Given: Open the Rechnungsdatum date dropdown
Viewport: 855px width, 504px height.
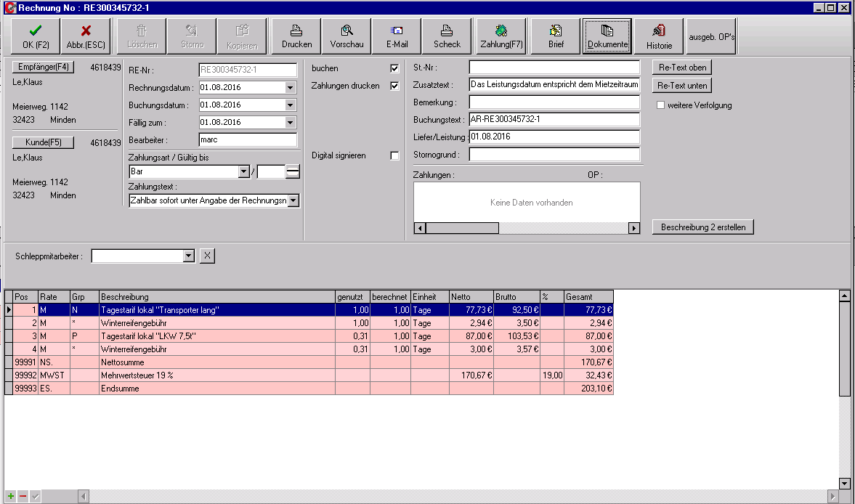Looking at the screenshot, I should (x=291, y=86).
